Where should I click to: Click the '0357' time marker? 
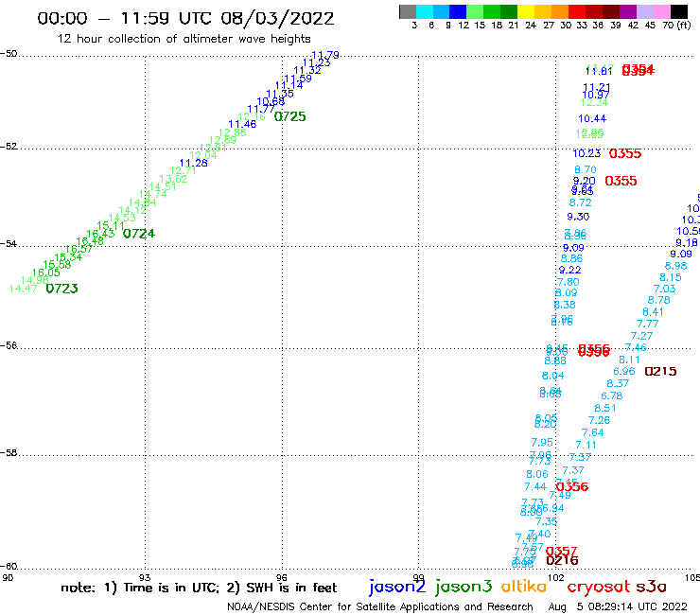pos(562,551)
